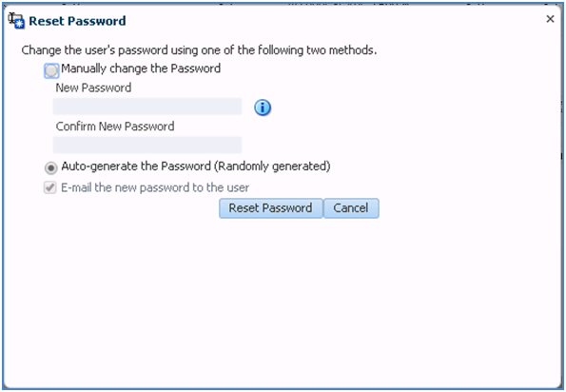Viewport: 566px width, 392px height.
Task: Click the "Auto-generate the Password (Randomly generated)" label
Action: click(196, 167)
